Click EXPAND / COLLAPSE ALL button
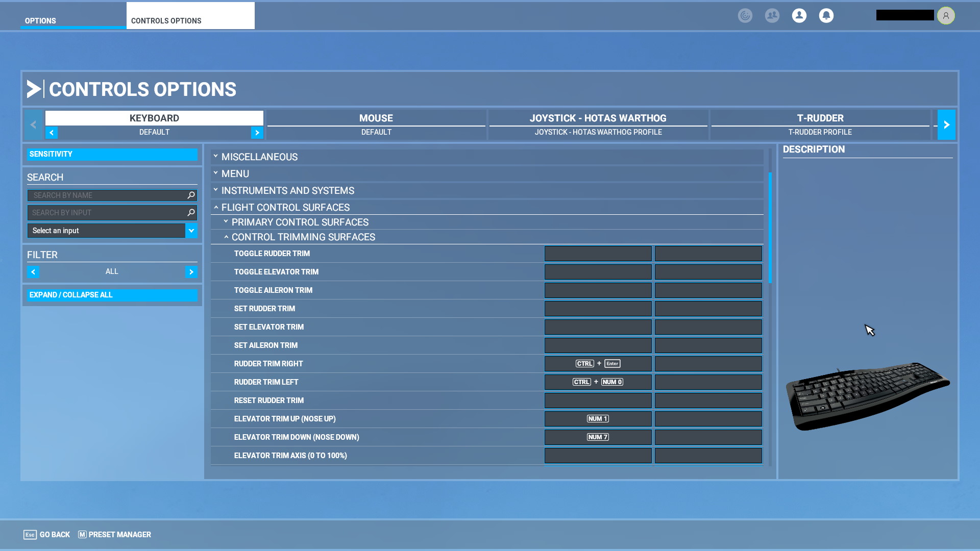Image resolution: width=980 pixels, height=551 pixels. pos(112,295)
